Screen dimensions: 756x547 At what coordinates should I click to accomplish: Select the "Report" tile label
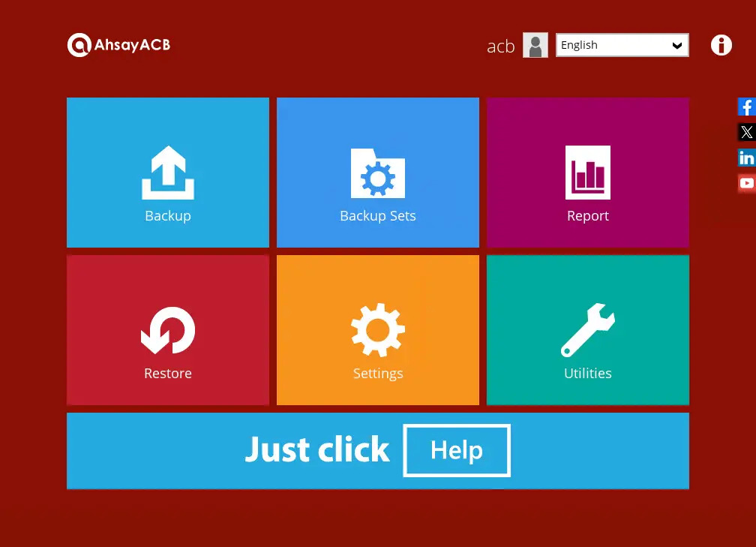[588, 216]
